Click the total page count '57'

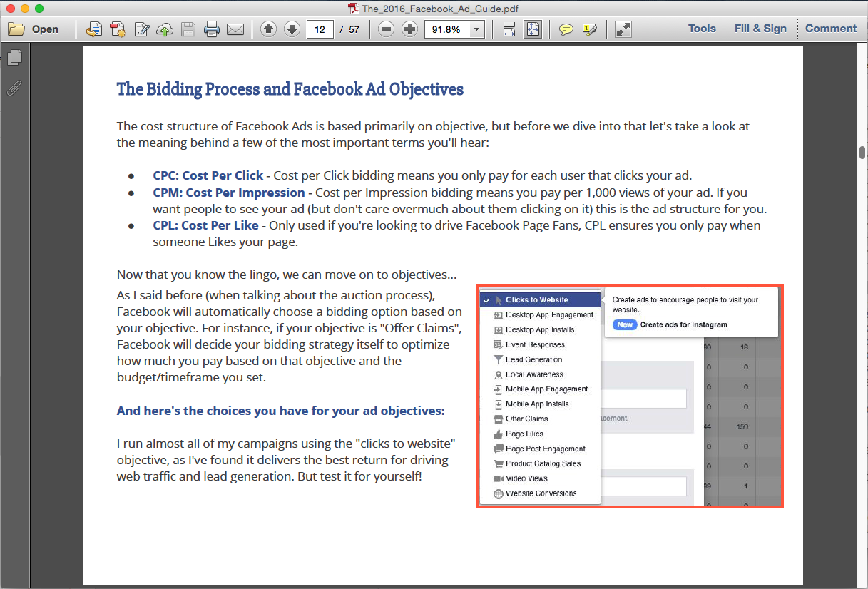[x=354, y=29]
